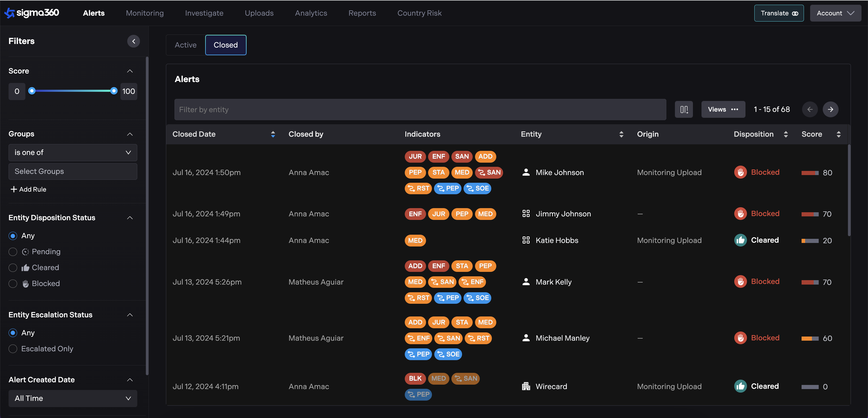
Task: Click Add Rule under Groups
Action: pyautogui.click(x=28, y=189)
